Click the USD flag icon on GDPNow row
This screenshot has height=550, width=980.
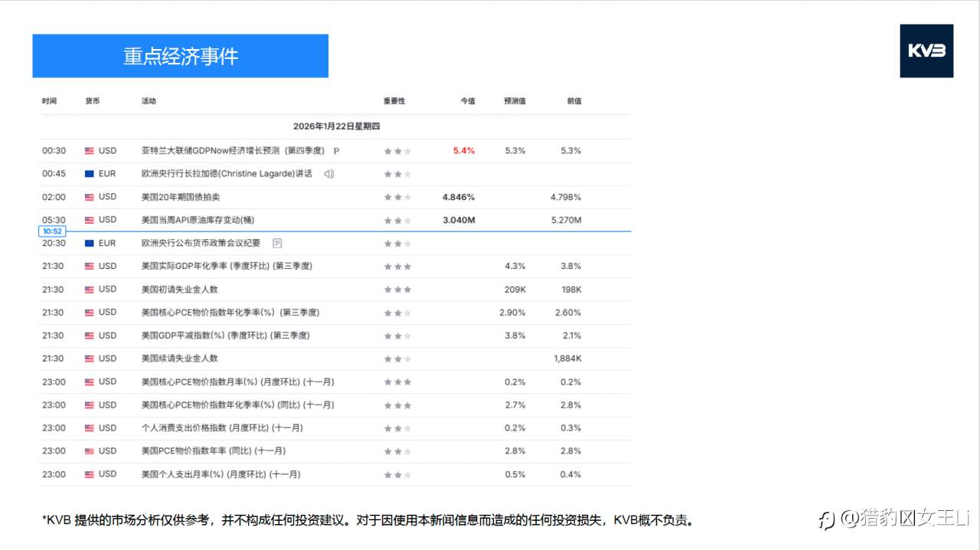pos(89,151)
